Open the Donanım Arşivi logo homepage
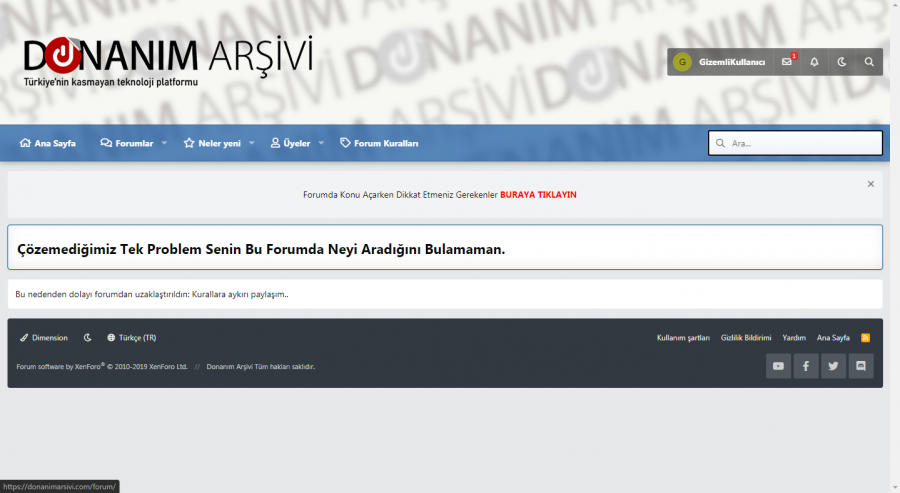The width and height of the screenshot is (900, 493). click(x=168, y=60)
